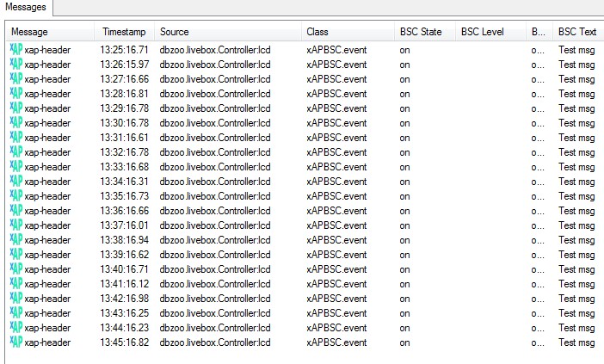Sort by the Source column header
604x364 pixels.
(228, 32)
